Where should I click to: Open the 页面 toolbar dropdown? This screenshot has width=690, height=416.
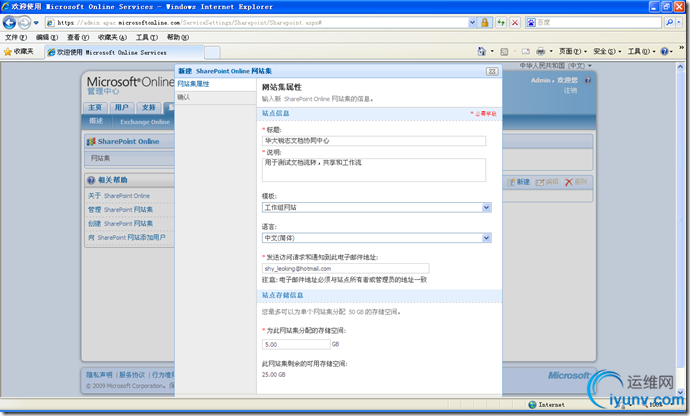[573, 52]
